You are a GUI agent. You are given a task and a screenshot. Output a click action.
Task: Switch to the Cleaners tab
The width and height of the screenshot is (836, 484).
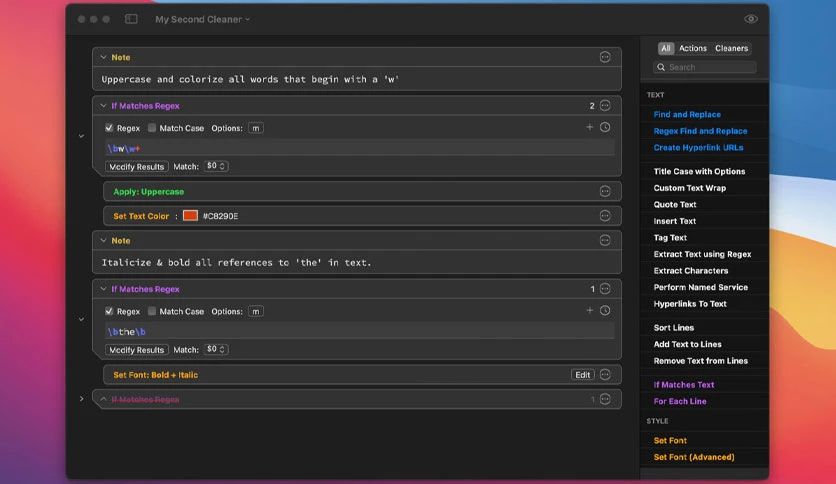[732, 48]
